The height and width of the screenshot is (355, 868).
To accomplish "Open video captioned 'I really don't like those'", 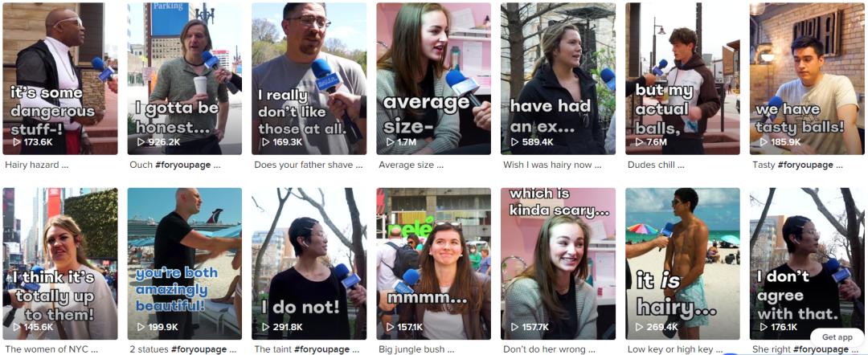I will pos(309,79).
